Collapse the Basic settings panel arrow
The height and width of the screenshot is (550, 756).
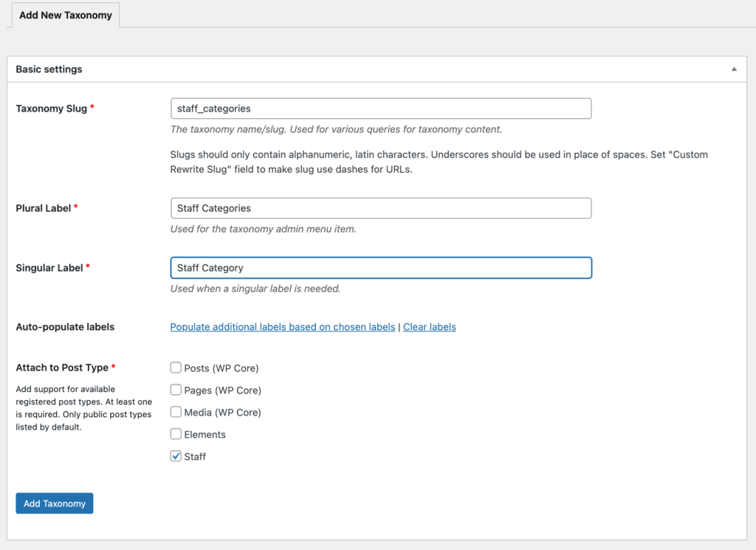point(734,69)
